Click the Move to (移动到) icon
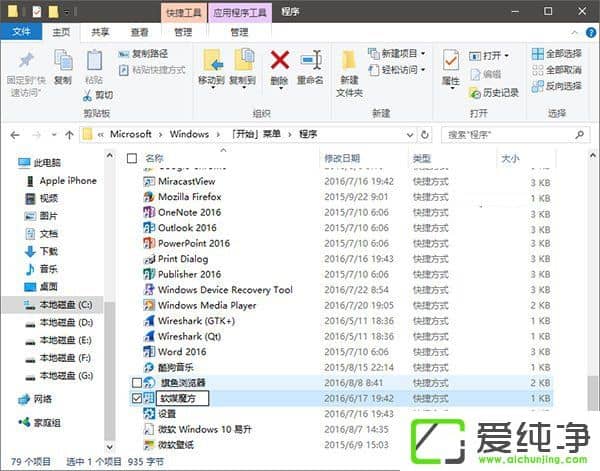Viewport: 600px width, 471px height. tap(212, 60)
